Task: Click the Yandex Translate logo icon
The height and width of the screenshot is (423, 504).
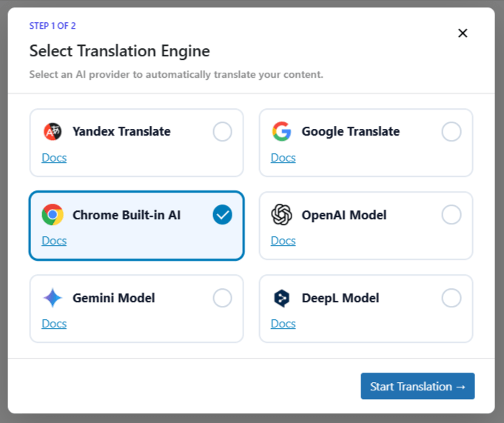Action: click(52, 132)
